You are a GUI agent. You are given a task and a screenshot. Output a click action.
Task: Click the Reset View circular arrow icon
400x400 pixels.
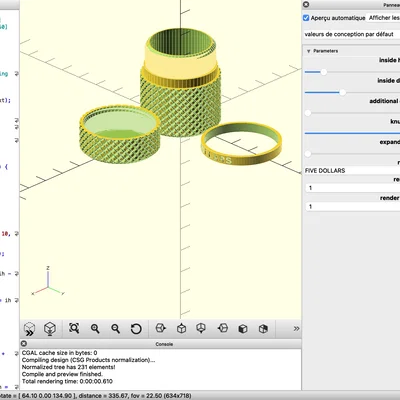pos(136,329)
